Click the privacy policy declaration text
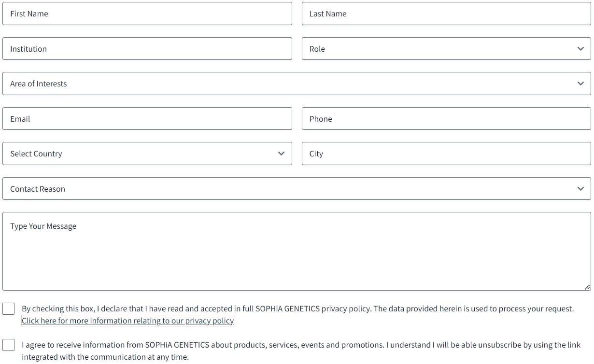The height and width of the screenshot is (364, 594). (x=297, y=309)
